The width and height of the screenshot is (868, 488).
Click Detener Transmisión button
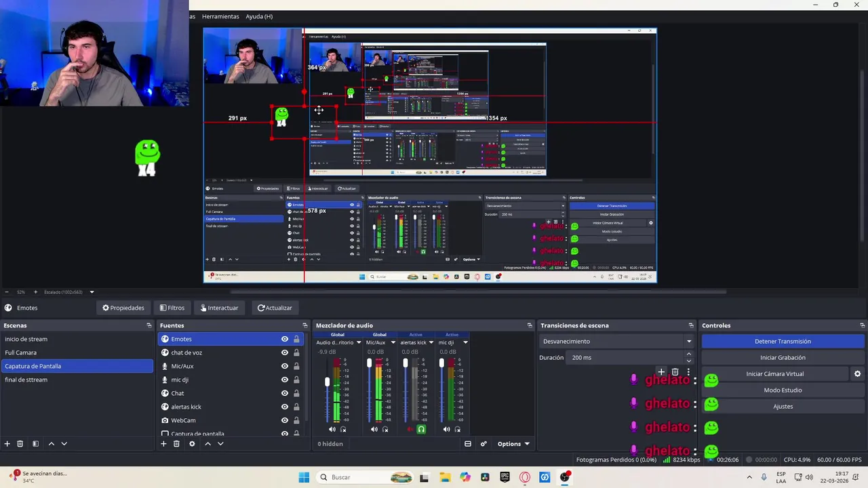pos(783,341)
